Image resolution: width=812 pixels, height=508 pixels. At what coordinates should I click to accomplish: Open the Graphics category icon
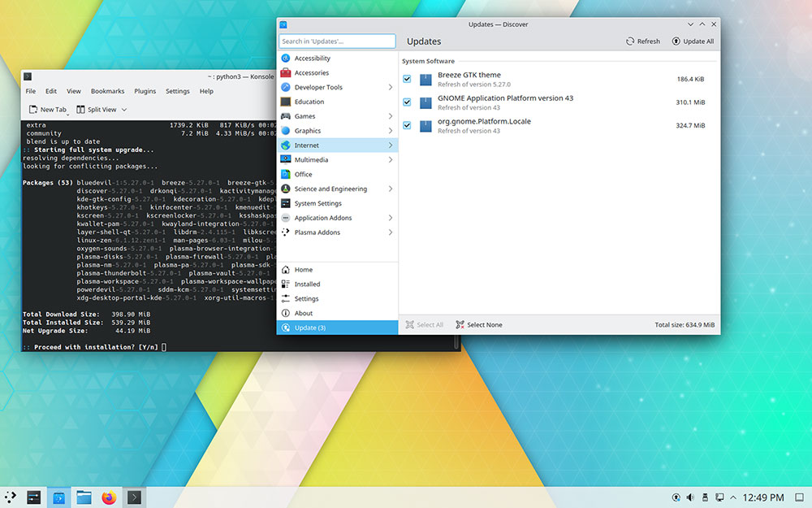pyautogui.click(x=285, y=131)
